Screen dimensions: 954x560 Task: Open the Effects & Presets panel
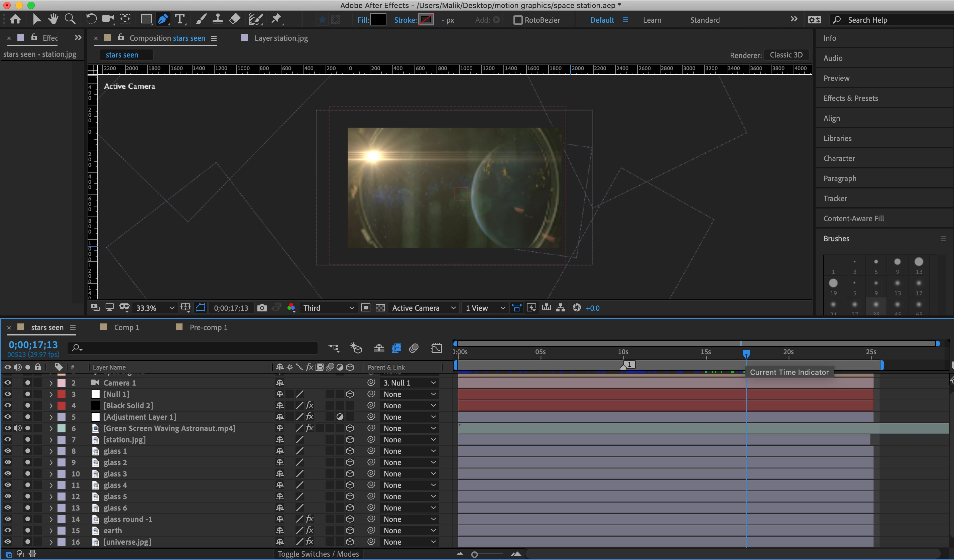850,98
